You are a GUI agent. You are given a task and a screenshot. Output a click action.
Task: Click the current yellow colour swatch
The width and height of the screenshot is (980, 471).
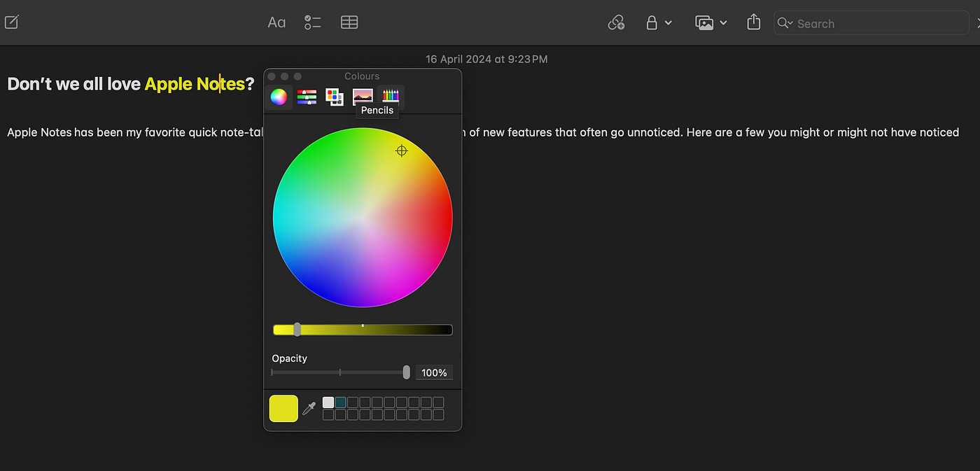click(283, 409)
